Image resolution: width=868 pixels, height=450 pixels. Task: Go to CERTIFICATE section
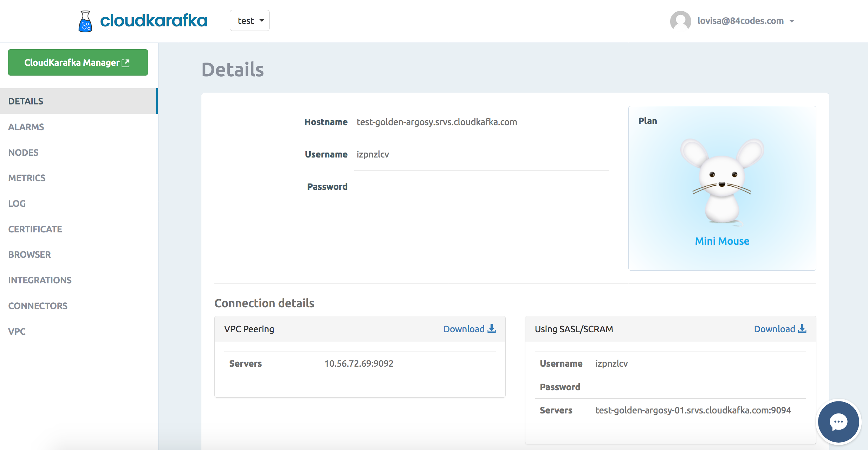(35, 229)
